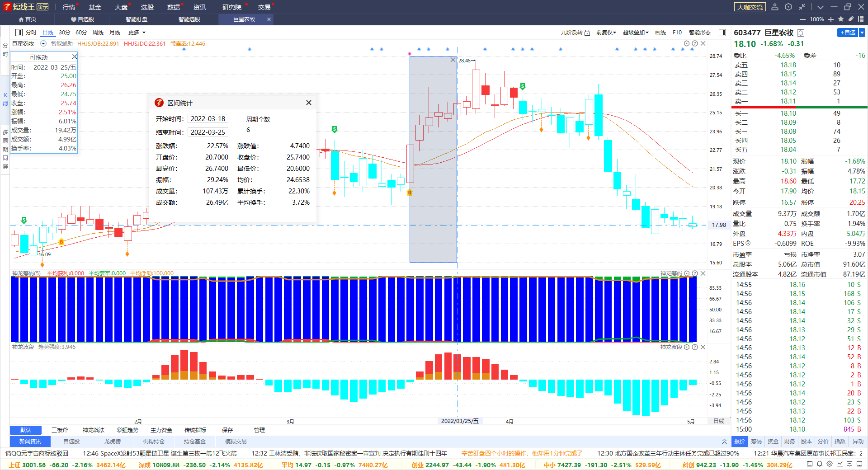Click the 开始时间 date field
Screen dimensions: 868x470
(208, 119)
